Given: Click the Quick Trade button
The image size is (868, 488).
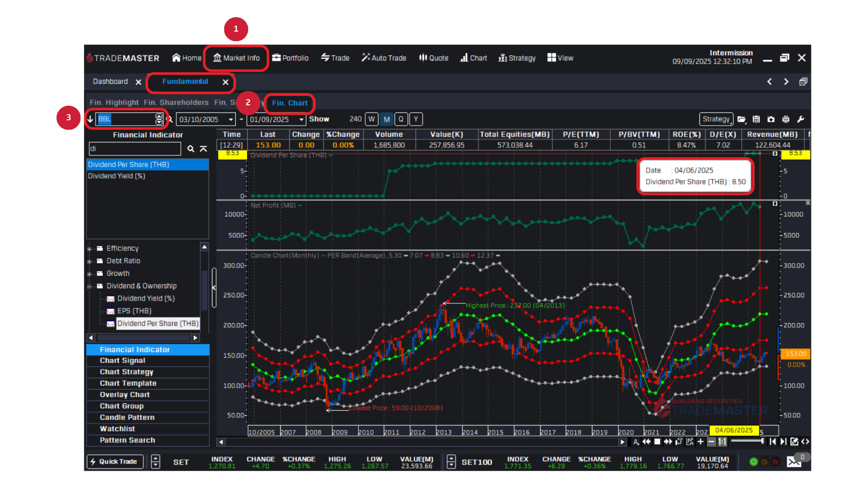Looking at the screenshot, I should [115, 461].
